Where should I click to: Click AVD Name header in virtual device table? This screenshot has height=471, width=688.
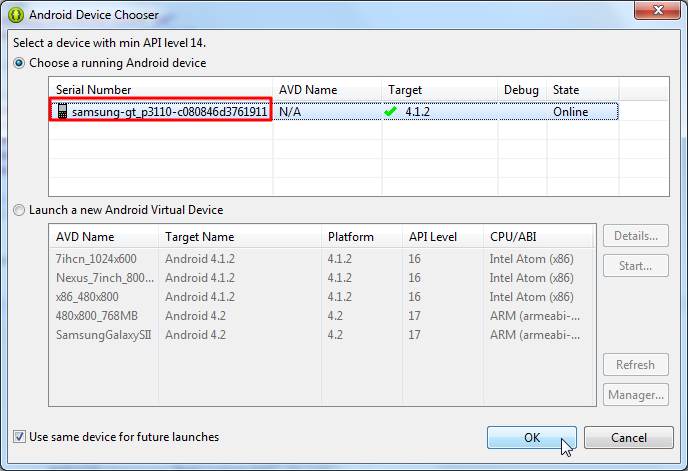pos(104,237)
